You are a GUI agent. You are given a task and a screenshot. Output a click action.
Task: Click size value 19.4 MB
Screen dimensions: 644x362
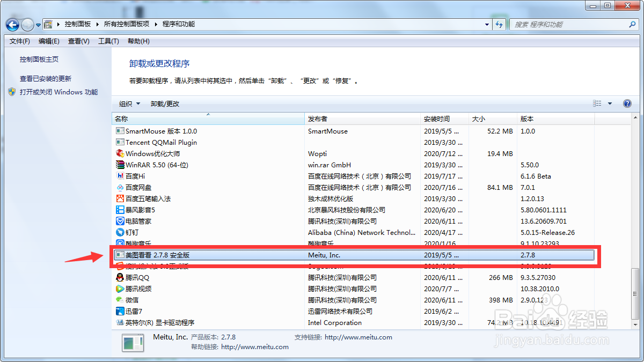tap(500, 153)
